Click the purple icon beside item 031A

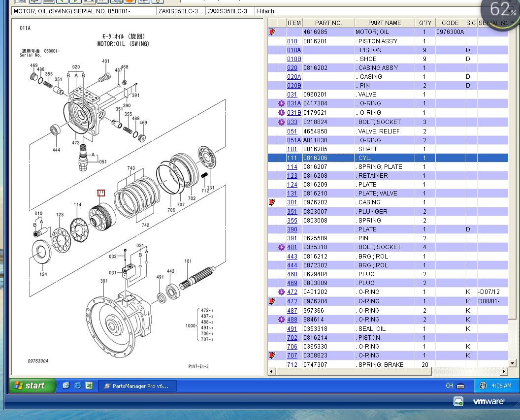[x=281, y=103]
